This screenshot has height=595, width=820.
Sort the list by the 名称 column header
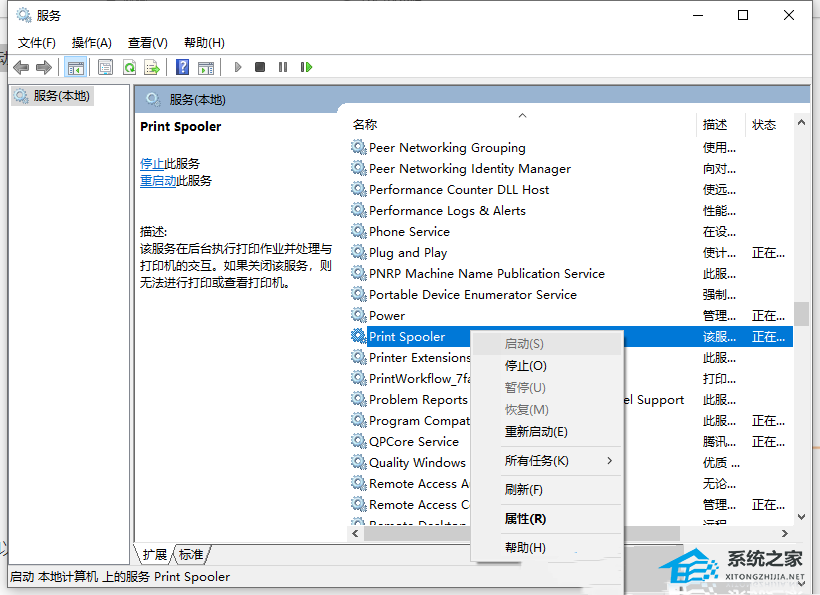[x=365, y=125]
